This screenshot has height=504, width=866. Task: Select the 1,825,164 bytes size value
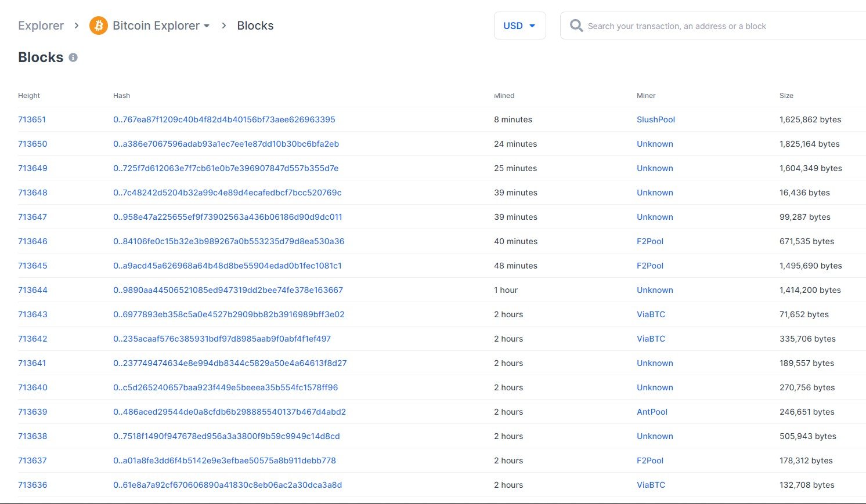(x=810, y=144)
